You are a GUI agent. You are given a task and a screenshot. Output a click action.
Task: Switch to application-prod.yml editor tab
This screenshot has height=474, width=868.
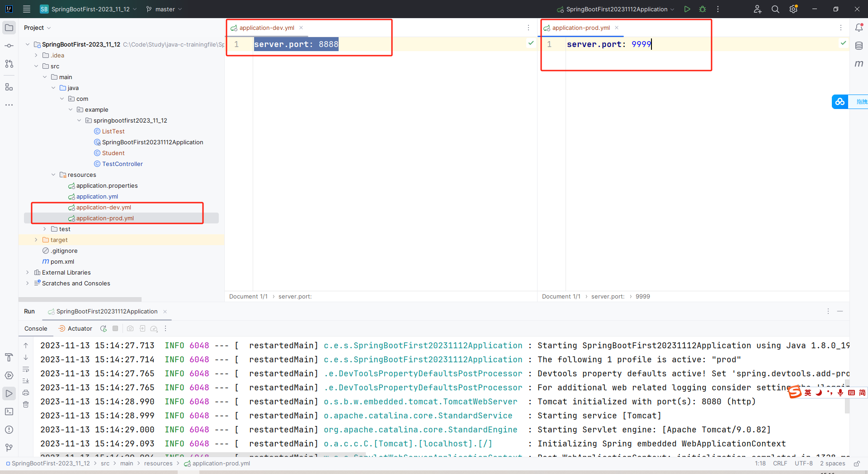pos(581,28)
